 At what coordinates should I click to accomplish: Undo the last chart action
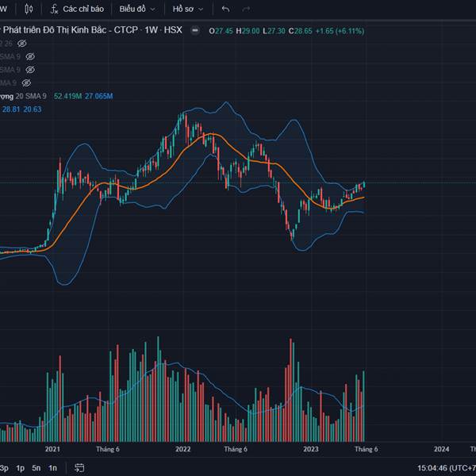pyautogui.click(x=225, y=9)
